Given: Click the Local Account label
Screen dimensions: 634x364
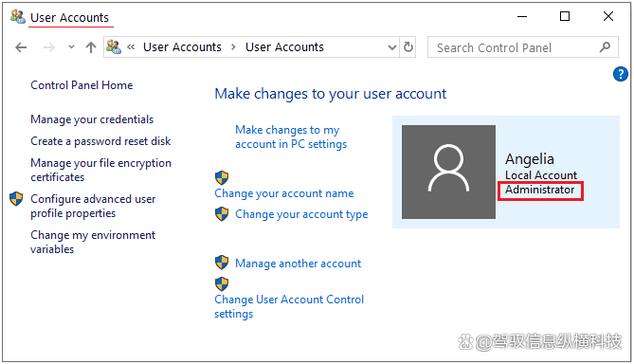Looking at the screenshot, I should 541,175.
